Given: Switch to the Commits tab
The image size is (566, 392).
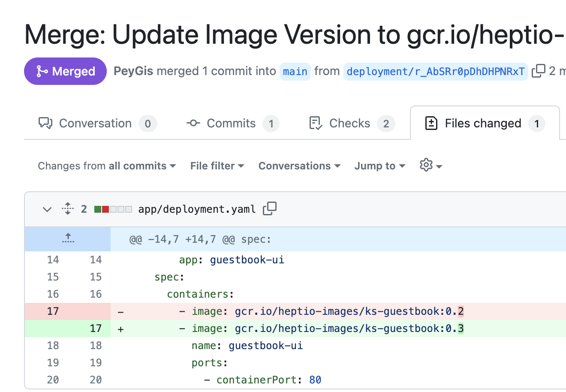Looking at the screenshot, I should (232, 124).
